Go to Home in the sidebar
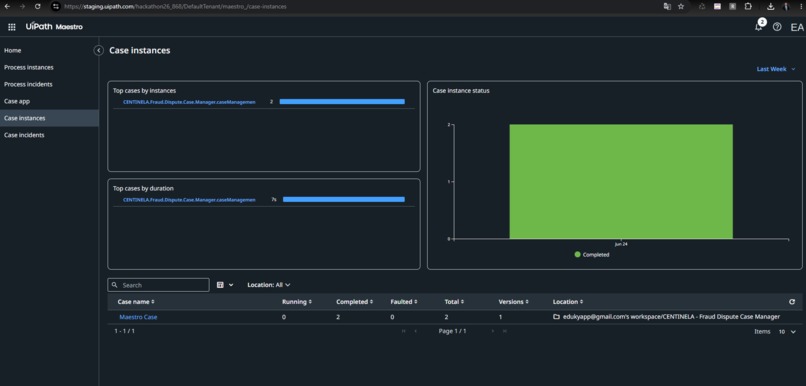 (49, 50)
